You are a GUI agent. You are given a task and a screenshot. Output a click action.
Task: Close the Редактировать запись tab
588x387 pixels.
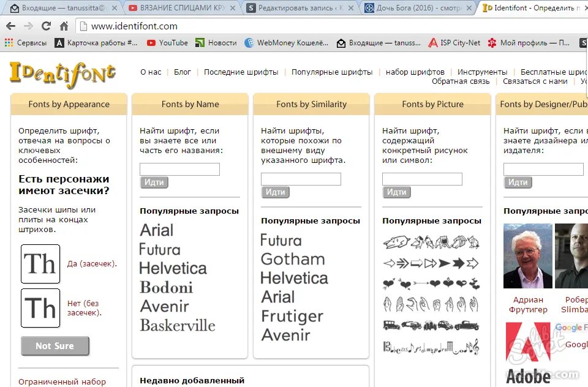pyautogui.click(x=350, y=8)
